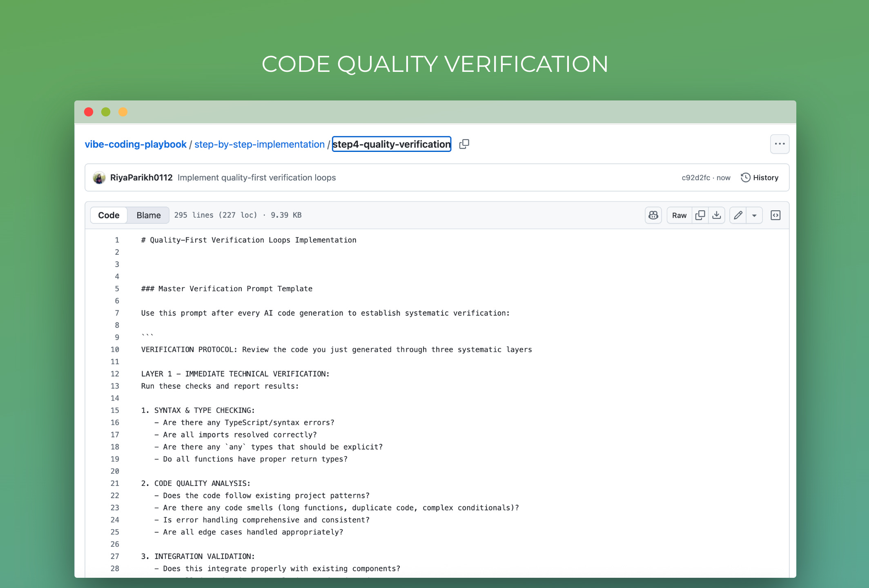The image size is (869, 588).
Task: Expand the edit options dropdown arrow
Action: 754,215
